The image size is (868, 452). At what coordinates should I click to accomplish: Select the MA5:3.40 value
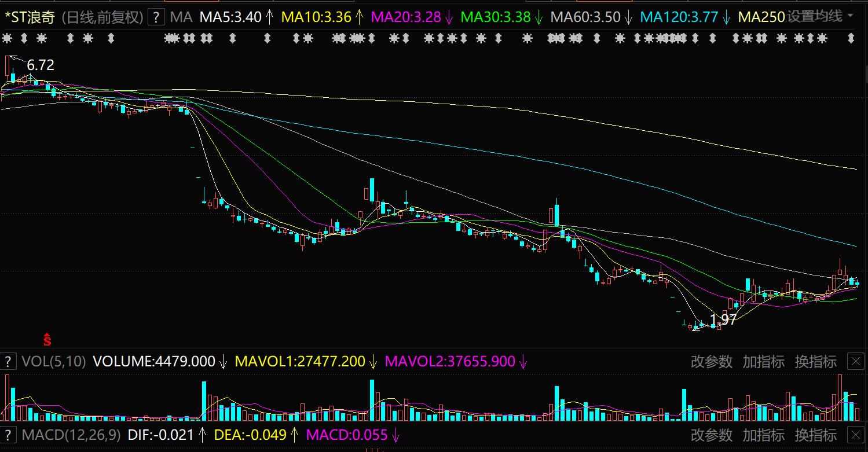coord(230,17)
